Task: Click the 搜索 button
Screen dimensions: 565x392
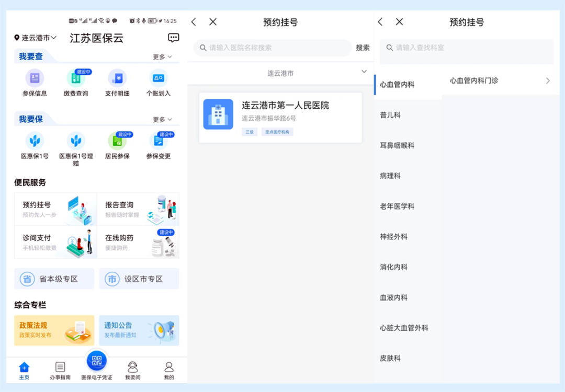Action: coord(363,48)
